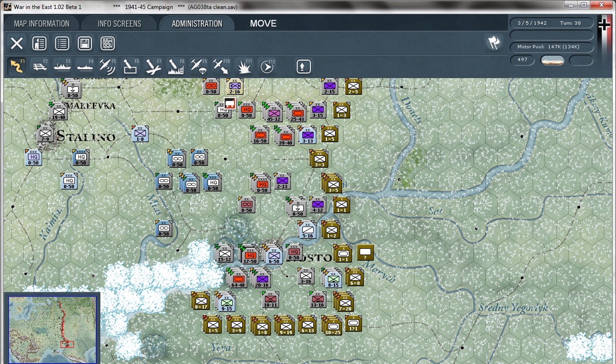Viewport: 616px width, 364px height.
Task: Select the F4 amphibious transport ship icon
Action: [85, 66]
